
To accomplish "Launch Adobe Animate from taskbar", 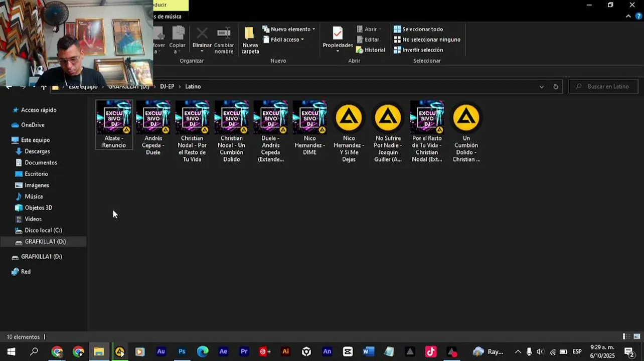I will [327, 352].
